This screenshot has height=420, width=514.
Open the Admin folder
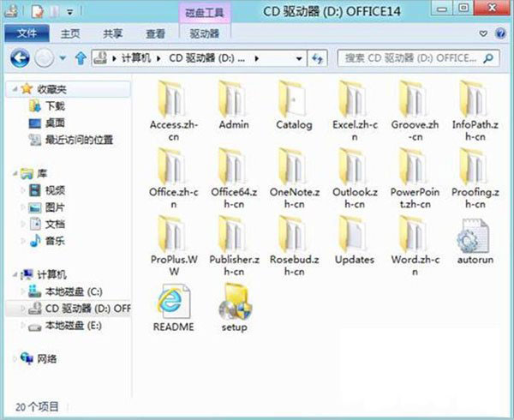click(234, 106)
